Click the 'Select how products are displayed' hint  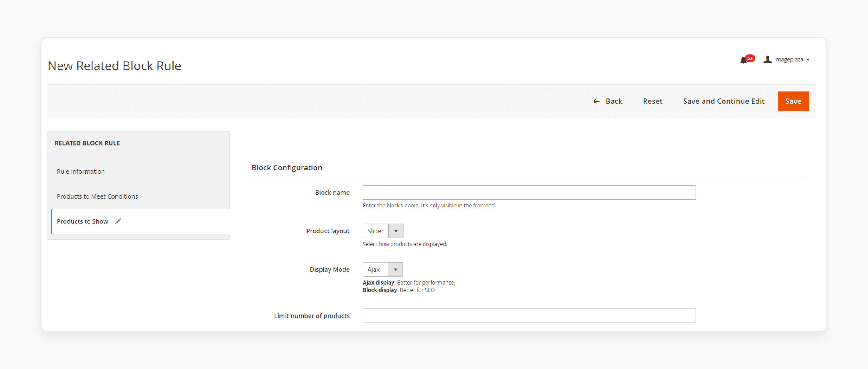tap(405, 244)
